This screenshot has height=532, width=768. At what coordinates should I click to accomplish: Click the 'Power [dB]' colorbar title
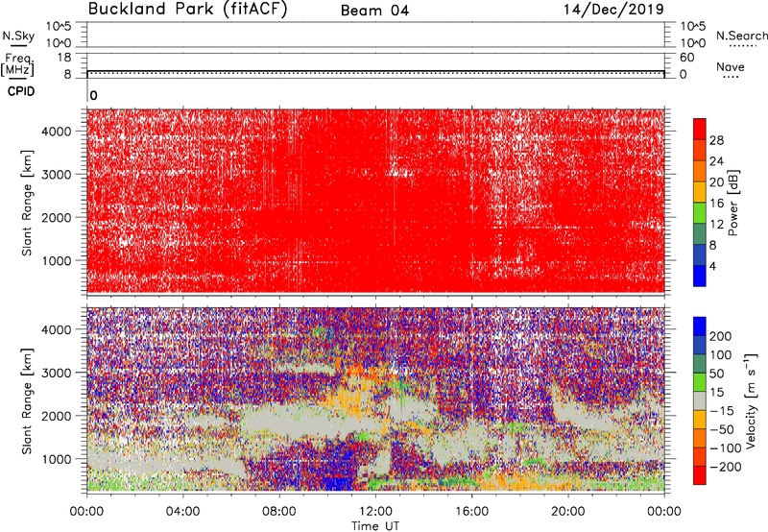point(732,203)
